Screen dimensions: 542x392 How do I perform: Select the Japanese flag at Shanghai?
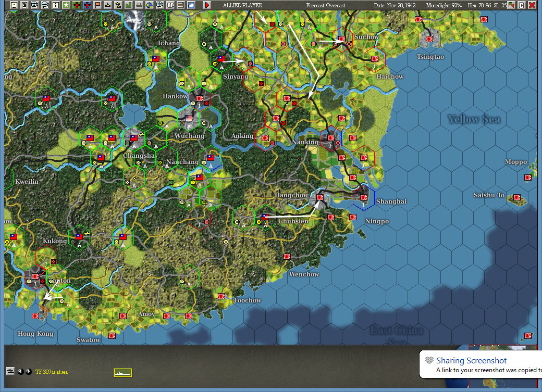(x=364, y=197)
